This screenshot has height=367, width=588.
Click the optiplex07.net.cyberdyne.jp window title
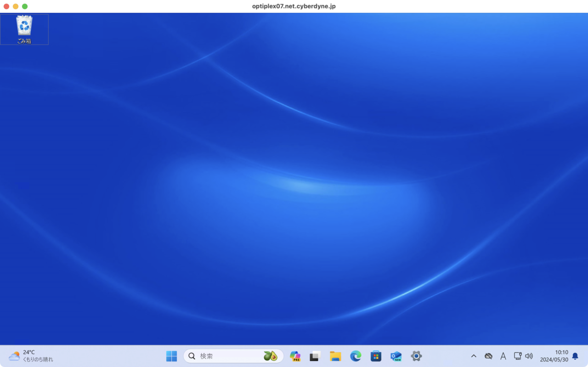click(x=294, y=6)
